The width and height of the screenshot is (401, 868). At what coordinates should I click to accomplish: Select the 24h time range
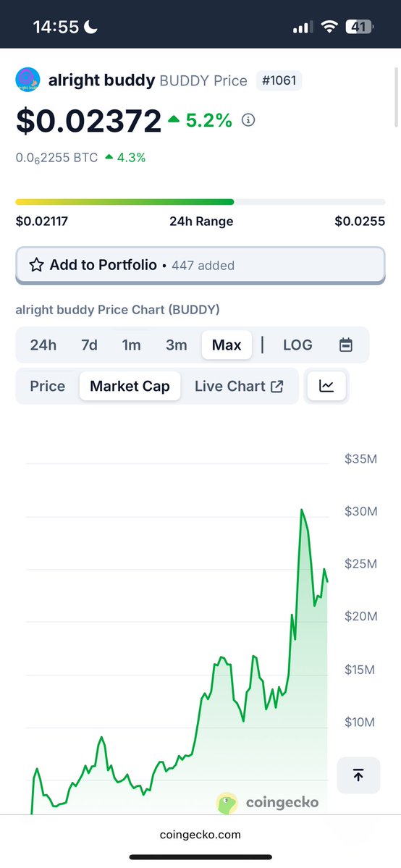[x=43, y=345]
